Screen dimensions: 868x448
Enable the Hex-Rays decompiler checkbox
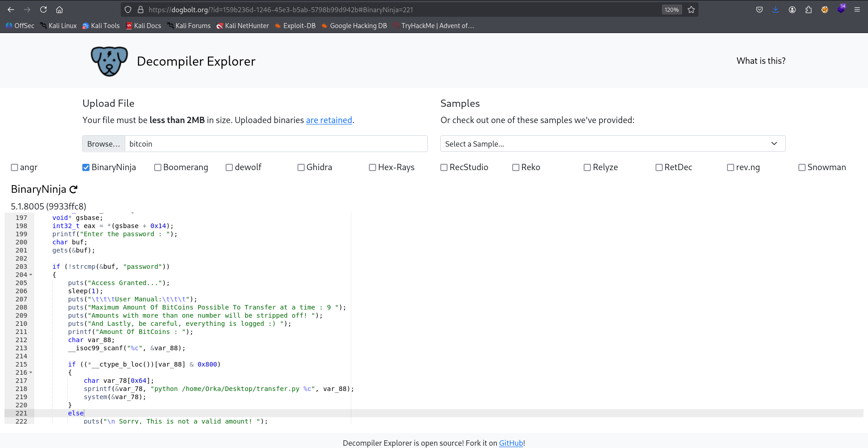373,167
